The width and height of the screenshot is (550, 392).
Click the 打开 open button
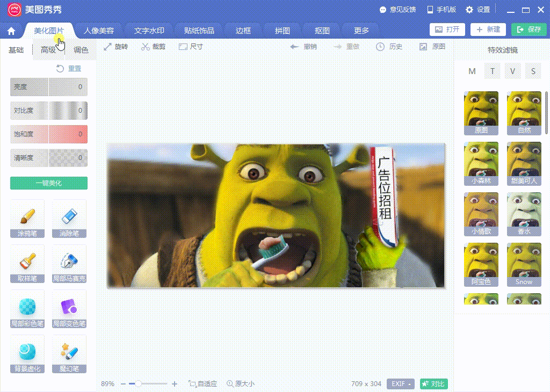(x=447, y=30)
